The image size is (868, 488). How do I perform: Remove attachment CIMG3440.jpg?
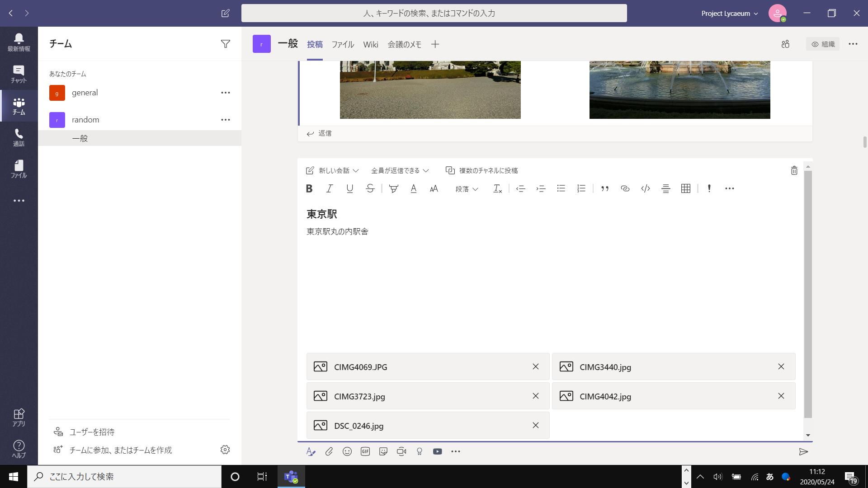tap(781, 366)
